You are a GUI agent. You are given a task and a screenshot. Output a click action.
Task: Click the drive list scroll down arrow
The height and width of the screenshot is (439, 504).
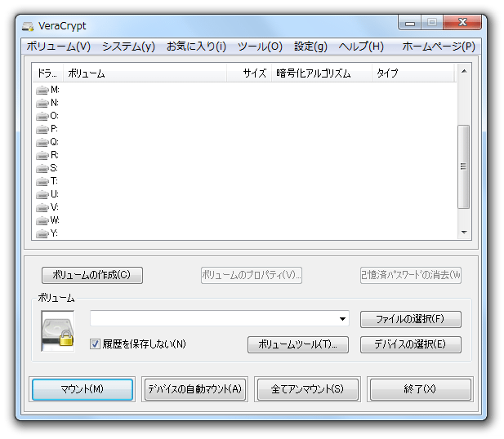(x=464, y=233)
